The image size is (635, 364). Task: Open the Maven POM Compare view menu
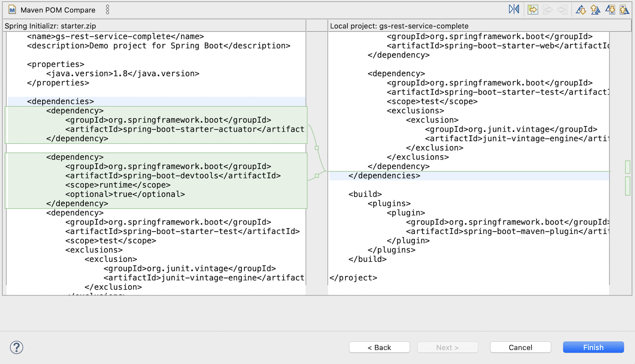(107, 9)
